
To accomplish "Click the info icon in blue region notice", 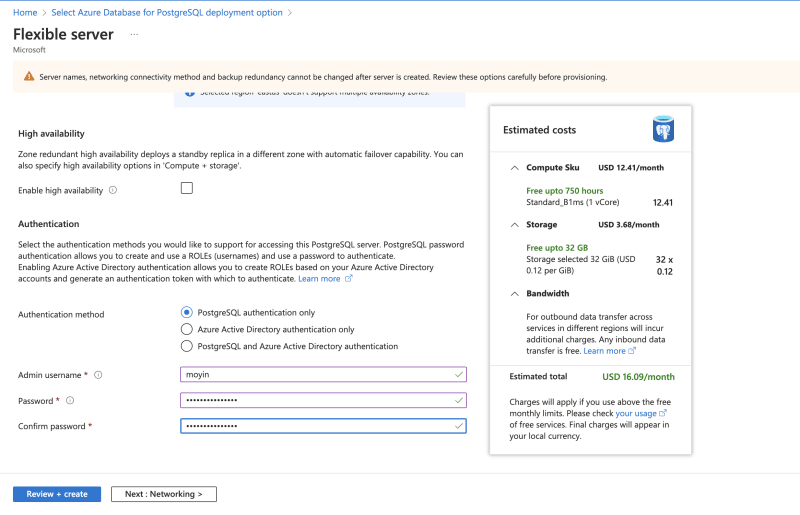I will coord(189,93).
